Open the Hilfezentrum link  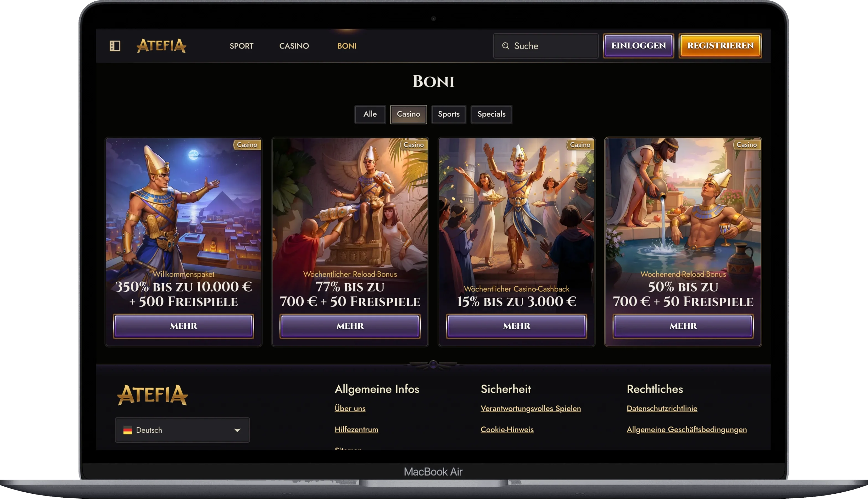pos(356,429)
